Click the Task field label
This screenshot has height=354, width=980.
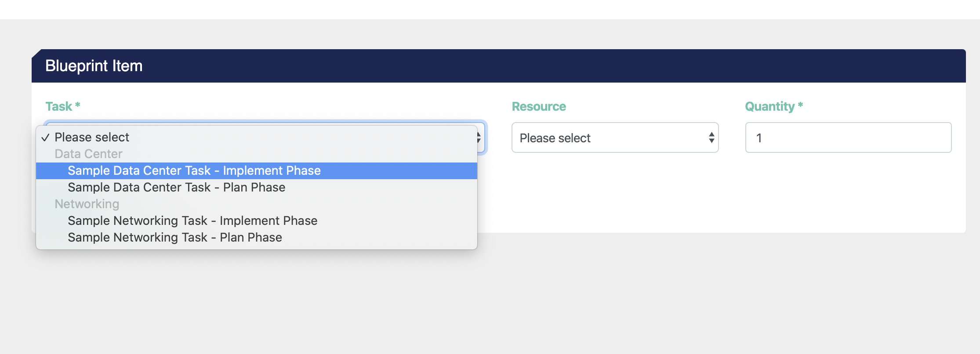click(x=59, y=107)
